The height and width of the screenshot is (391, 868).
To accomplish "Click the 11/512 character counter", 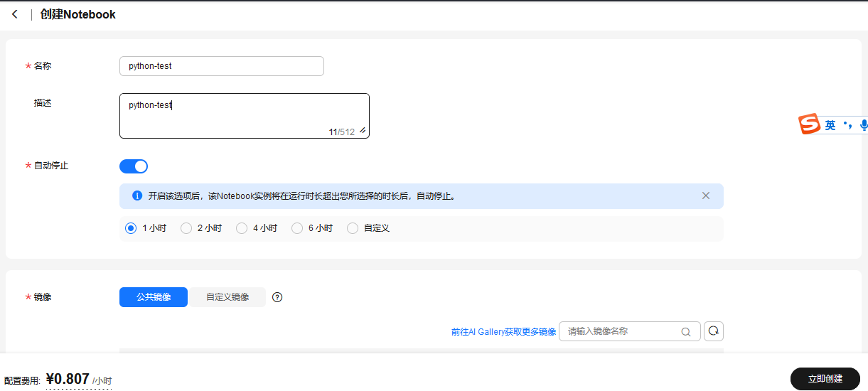I will (x=341, y=132).
